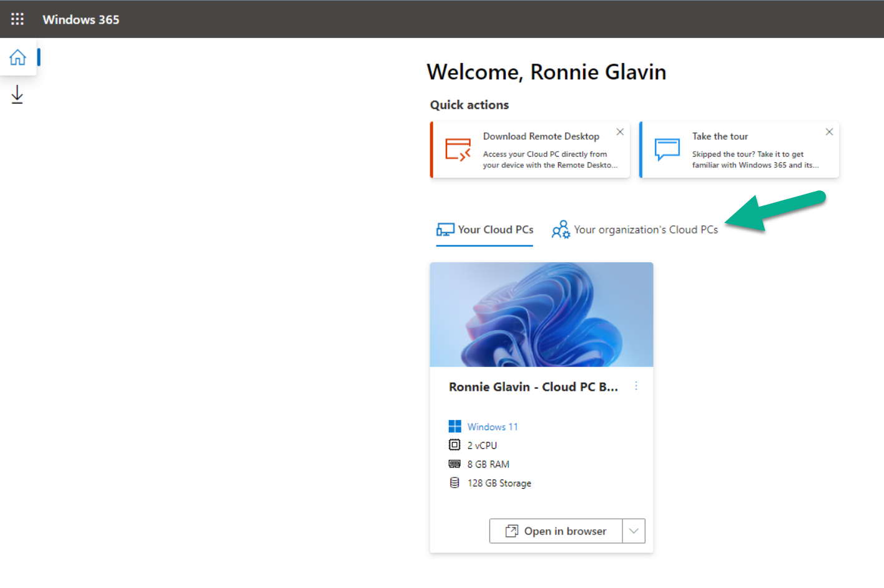Dismiss the Take the tour card

tap(829, 132)
